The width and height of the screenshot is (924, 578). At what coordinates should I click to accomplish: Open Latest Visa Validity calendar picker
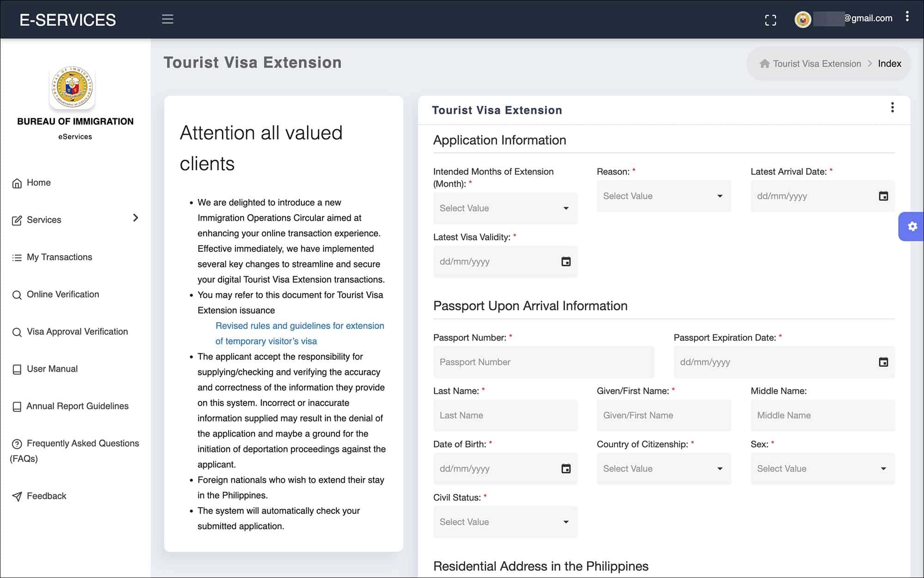565,262
